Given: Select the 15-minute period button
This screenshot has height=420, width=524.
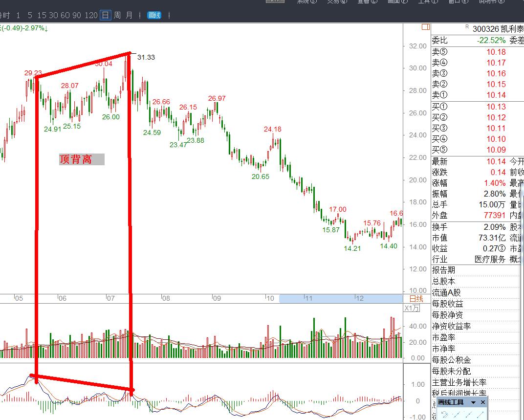Looking at the screenshot, I should [x=42, y=15].
